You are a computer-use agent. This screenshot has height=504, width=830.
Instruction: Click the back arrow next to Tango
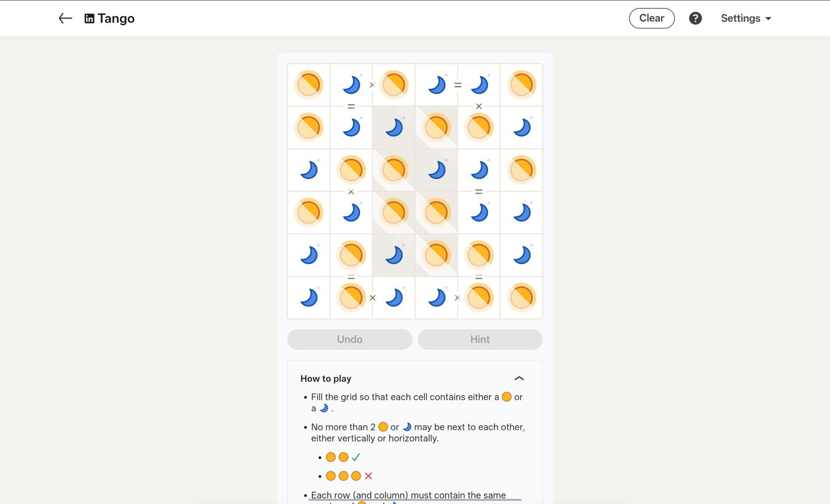point(65,19)
